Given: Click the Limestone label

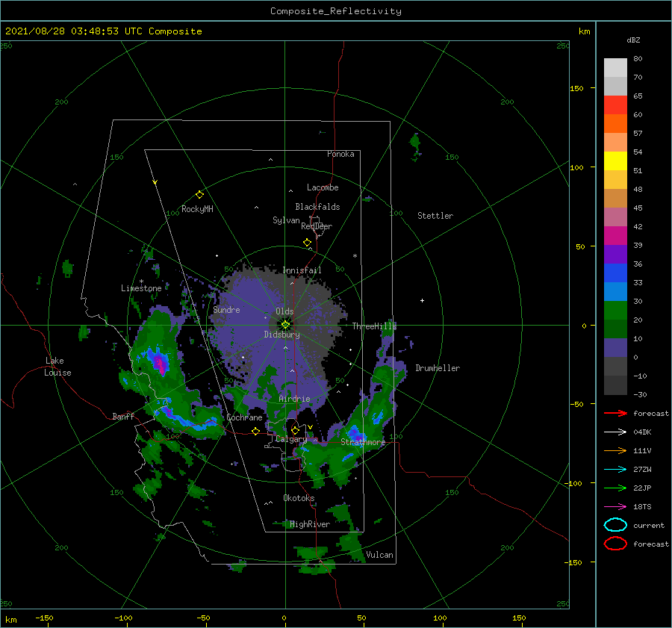Looking at the screenshot, I should pyautogui.click(x=141, y=288).
